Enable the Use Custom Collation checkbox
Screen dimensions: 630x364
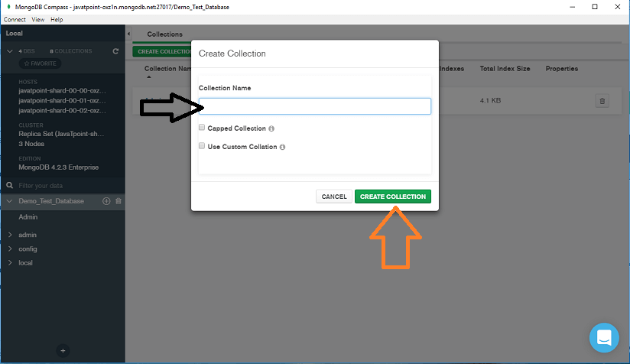(x=202, y=146)
